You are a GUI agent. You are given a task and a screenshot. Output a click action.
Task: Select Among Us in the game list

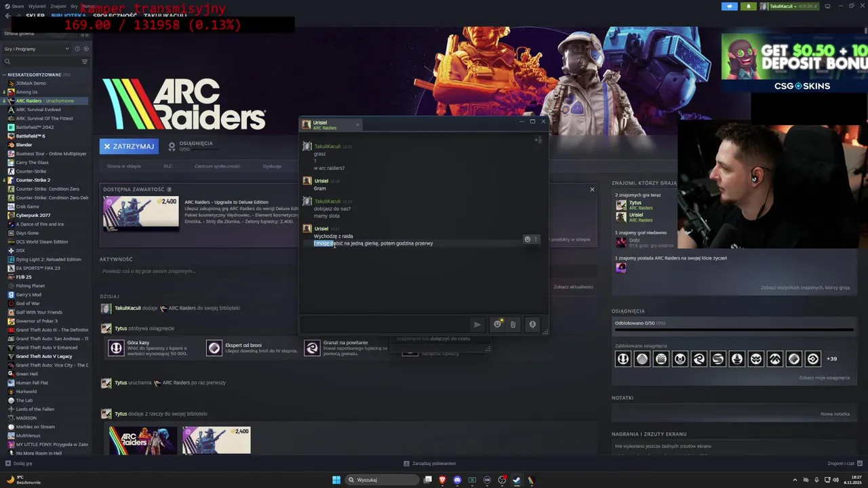26,91
